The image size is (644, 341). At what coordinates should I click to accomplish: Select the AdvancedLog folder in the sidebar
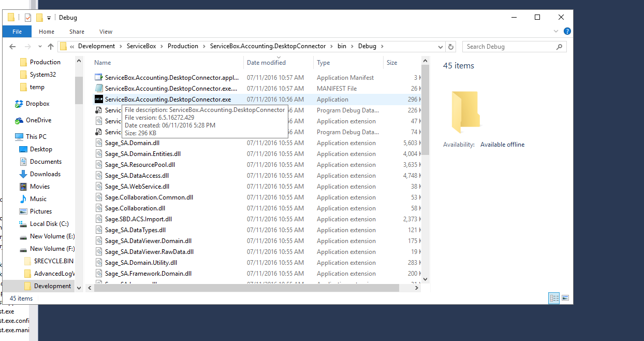click(54, 274)
